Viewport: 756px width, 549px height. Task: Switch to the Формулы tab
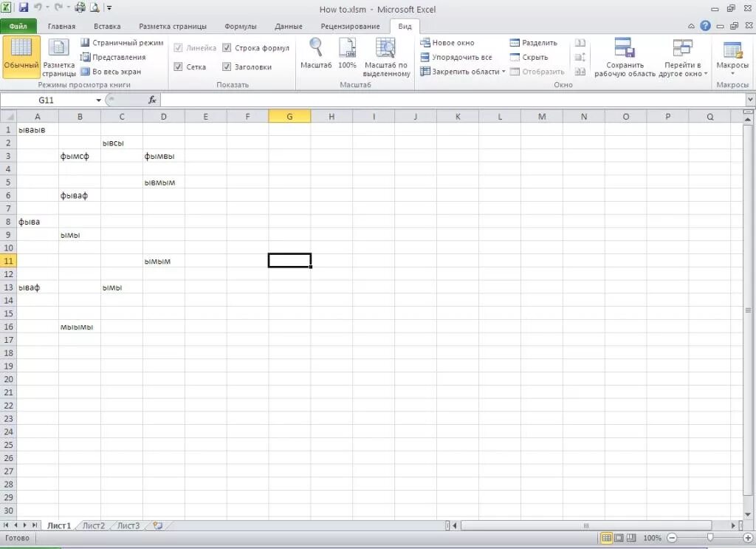pyautogui.click(x=240, y=26)
